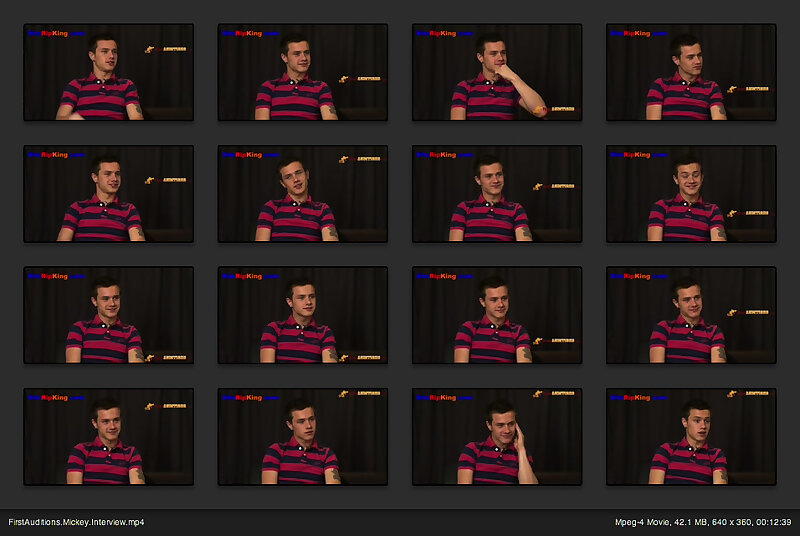This screenshot has width=800, height=536.
Task: Select the thumbnail with hand resting on chin
Action: [x=497, y=72]
